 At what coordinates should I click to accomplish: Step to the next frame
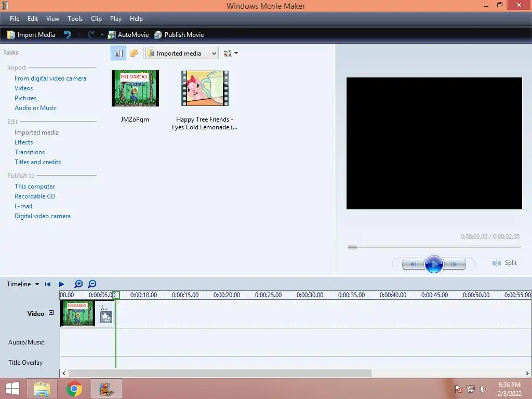click(455, 264)
